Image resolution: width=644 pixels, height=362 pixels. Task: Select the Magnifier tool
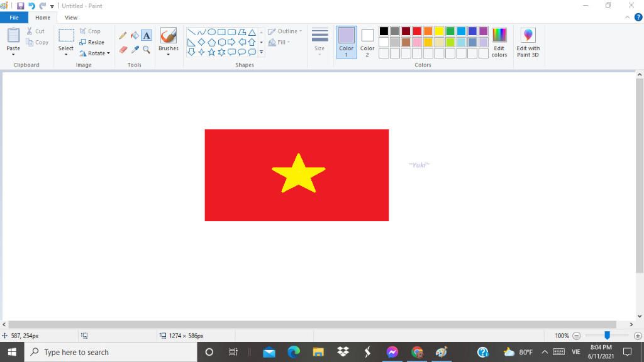point(147,50)
